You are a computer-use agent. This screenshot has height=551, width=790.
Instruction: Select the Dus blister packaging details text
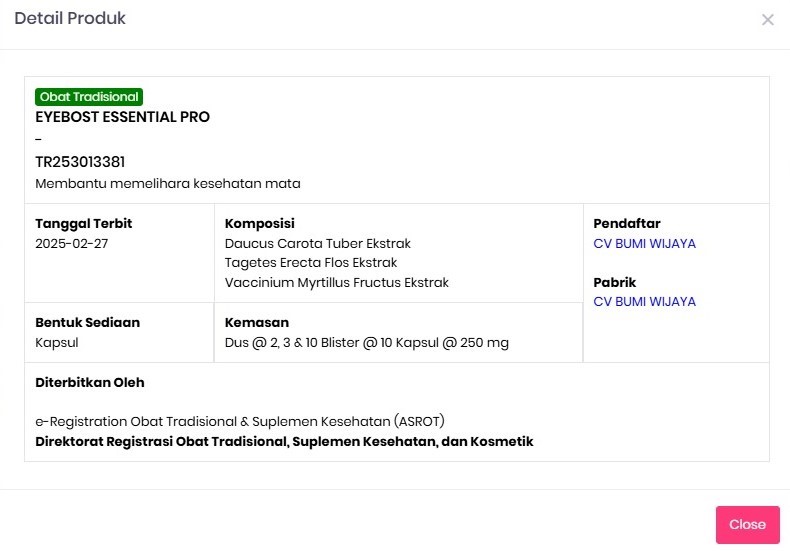pyautogui.click(x=366, y=342)
